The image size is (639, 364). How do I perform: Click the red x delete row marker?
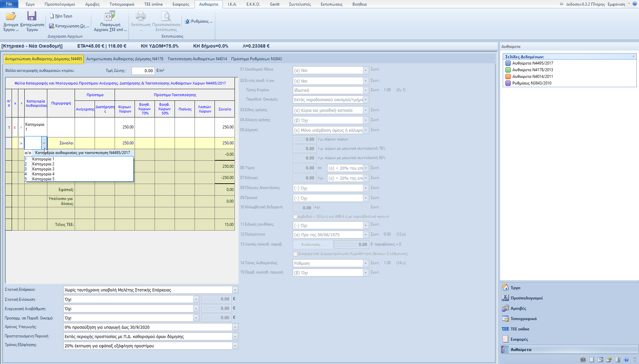15,127
